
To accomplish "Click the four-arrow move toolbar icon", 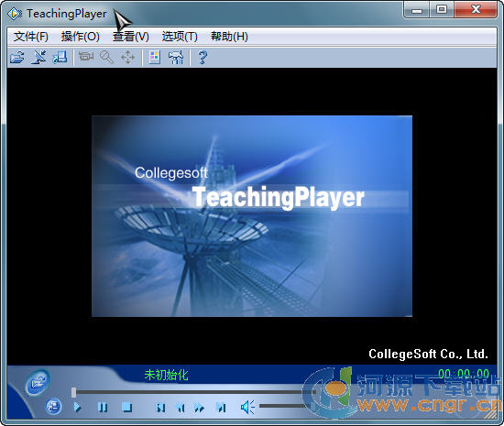I will pyautogui.click(x=127, y=58).
